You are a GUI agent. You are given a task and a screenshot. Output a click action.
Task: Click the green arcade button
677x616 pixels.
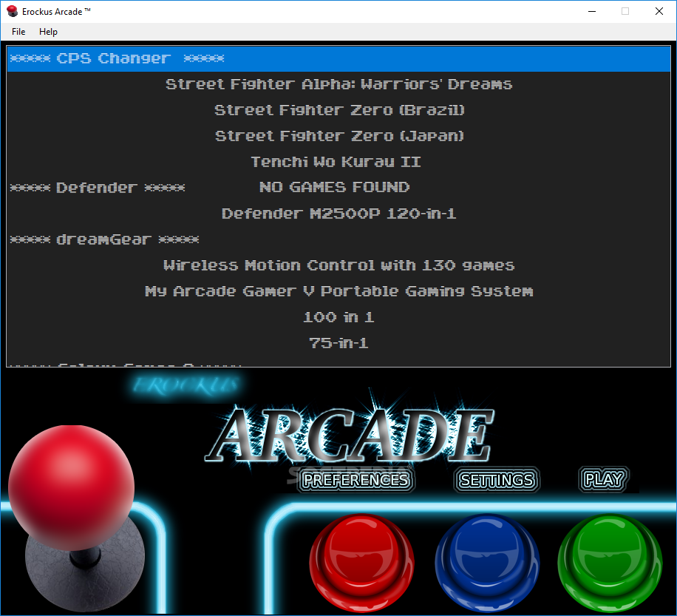610,563
